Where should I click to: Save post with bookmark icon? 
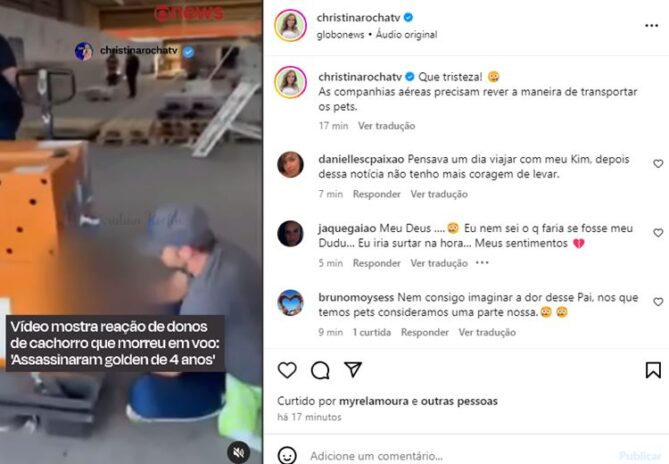click(x=653, y=370)
